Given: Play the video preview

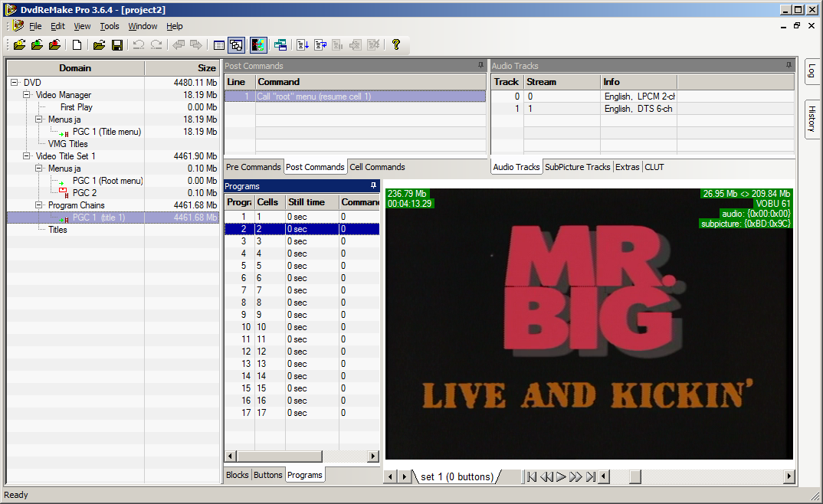Looking at the screenshot, I should 561,476.
